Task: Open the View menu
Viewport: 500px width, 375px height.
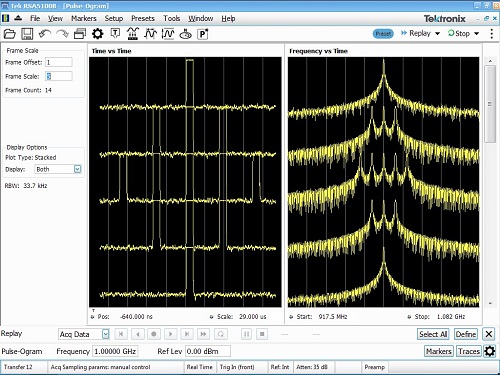Action: tap(55, 18)
